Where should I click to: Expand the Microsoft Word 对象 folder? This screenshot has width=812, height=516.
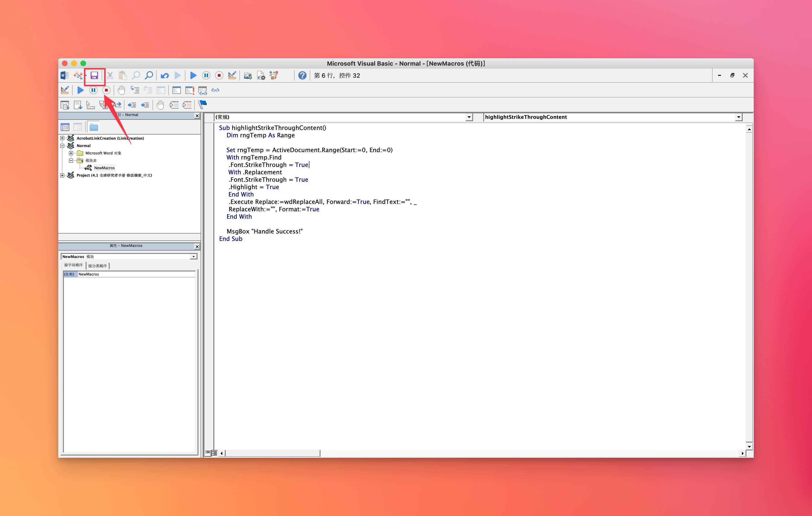(71, 153)
